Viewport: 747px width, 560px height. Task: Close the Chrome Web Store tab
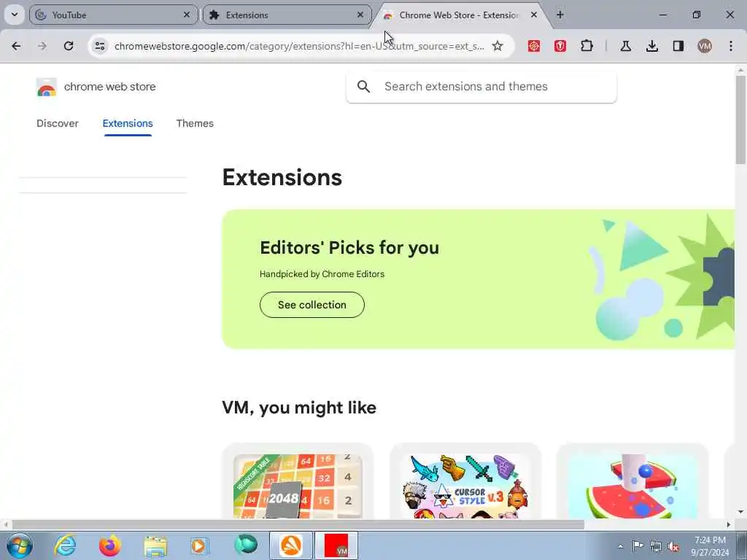point(534,15)
